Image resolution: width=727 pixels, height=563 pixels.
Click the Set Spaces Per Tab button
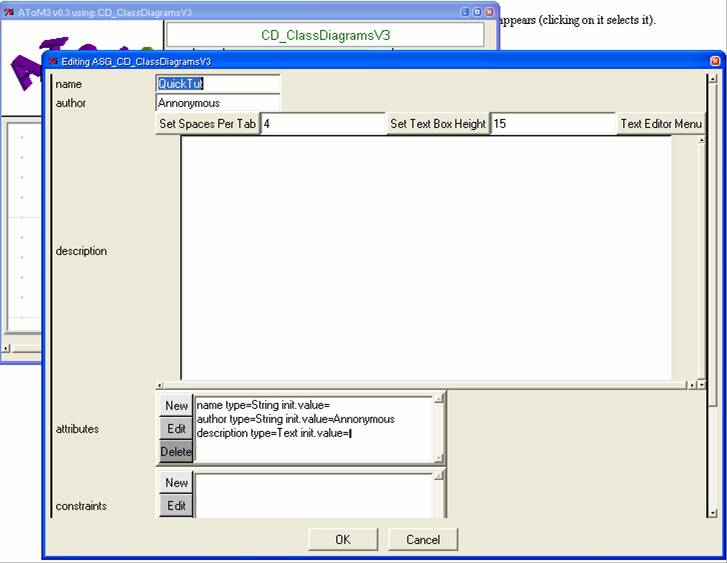[x=207, y=124]
